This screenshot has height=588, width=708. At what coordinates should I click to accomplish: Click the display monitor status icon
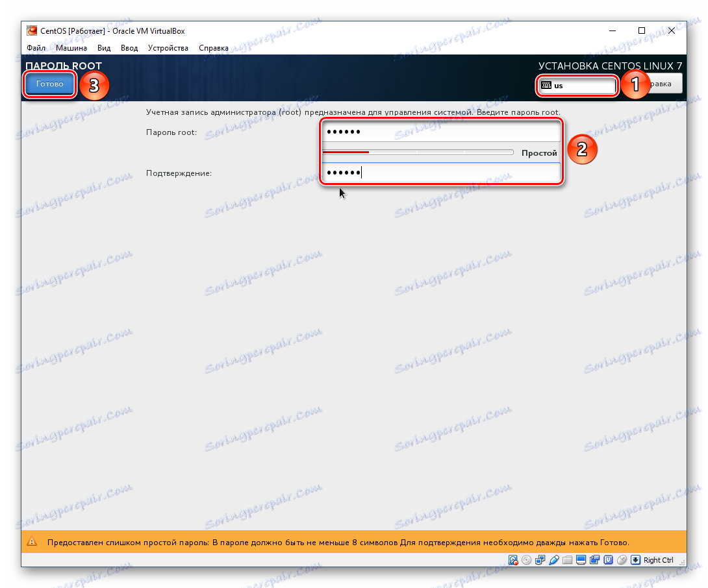click(581, 560)
